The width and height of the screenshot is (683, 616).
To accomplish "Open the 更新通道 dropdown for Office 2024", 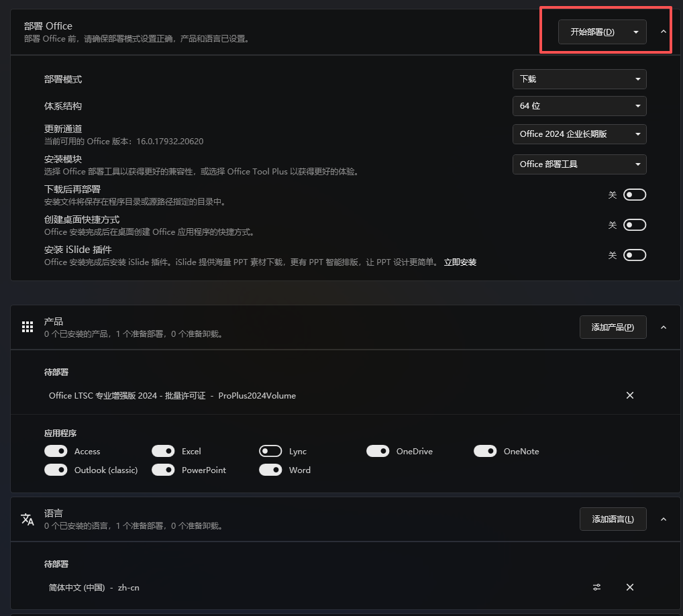I will [579, 134].
